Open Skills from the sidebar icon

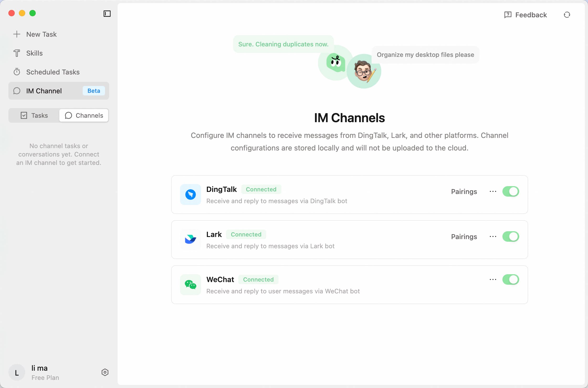point(17,53)
